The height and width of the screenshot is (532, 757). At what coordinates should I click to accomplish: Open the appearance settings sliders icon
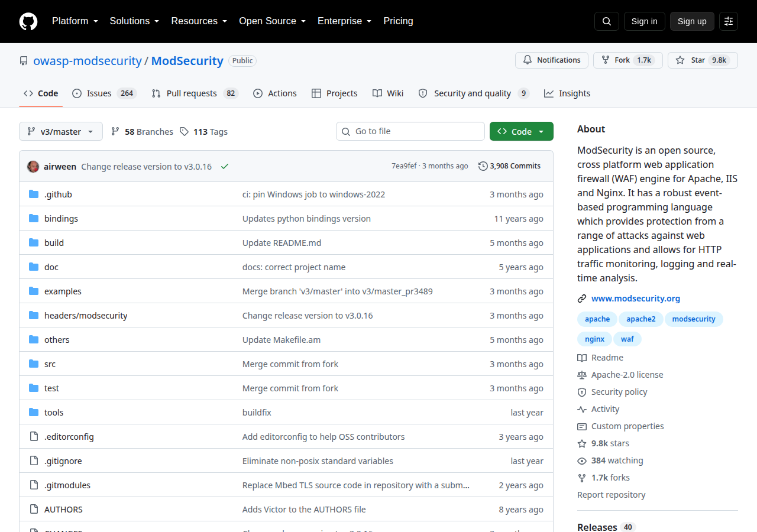point(729,21)
